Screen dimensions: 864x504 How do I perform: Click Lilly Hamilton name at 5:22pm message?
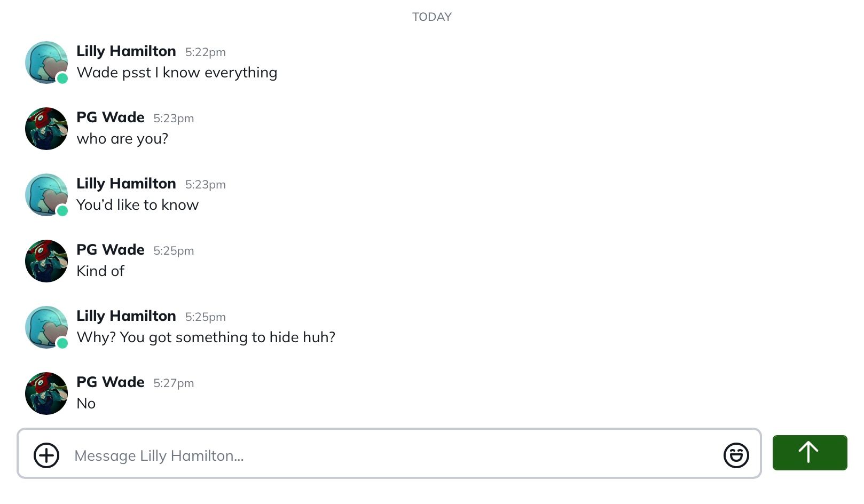click(x=126, y=51)
